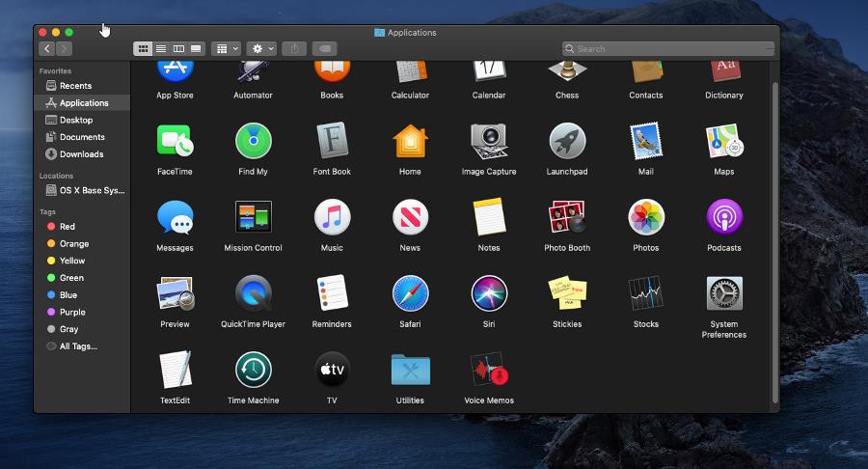Image resolution: width=868 pixels, height=469 pixels.
Task: Open the group-by arrangement dropdown
Action: (x=226, y=48)
